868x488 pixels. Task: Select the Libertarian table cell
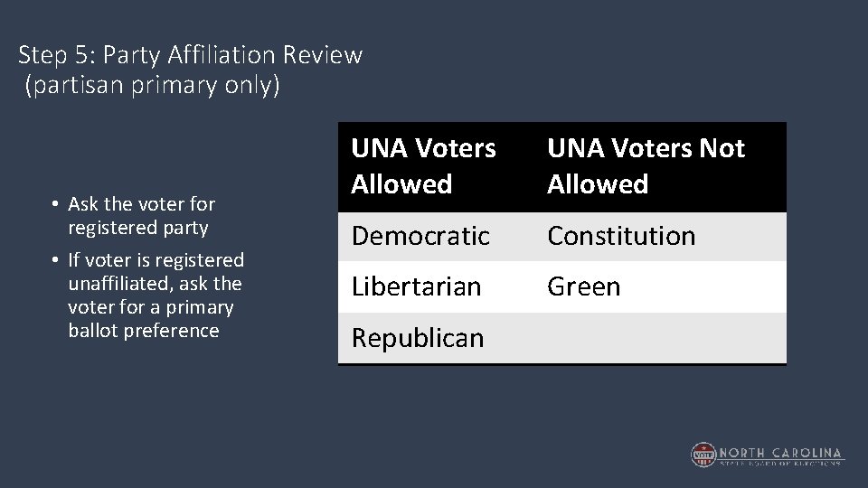pos(416,287)
